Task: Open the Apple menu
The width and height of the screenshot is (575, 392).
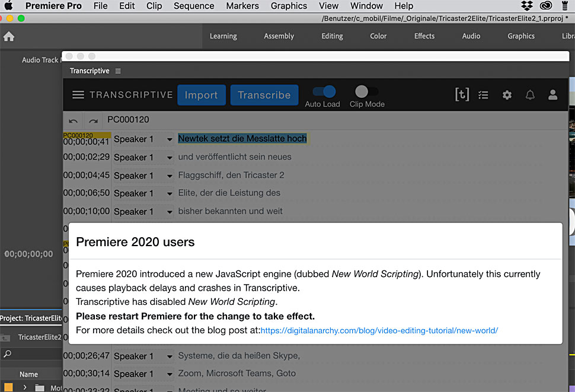Action: pyautogui.click(x=8, y=5)
